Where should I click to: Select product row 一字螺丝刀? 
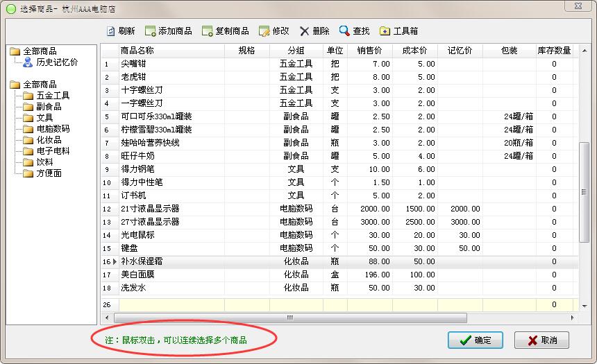pos(339,103)
